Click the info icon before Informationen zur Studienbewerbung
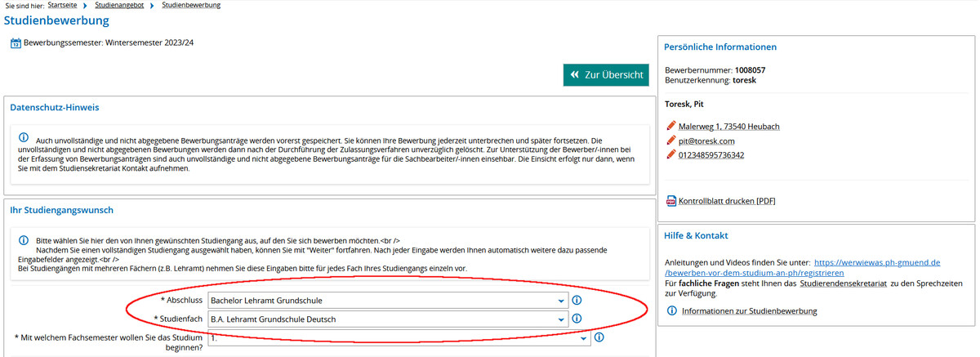Image resolution: width=980 pixels, height=357 pixels. point(671,311)
